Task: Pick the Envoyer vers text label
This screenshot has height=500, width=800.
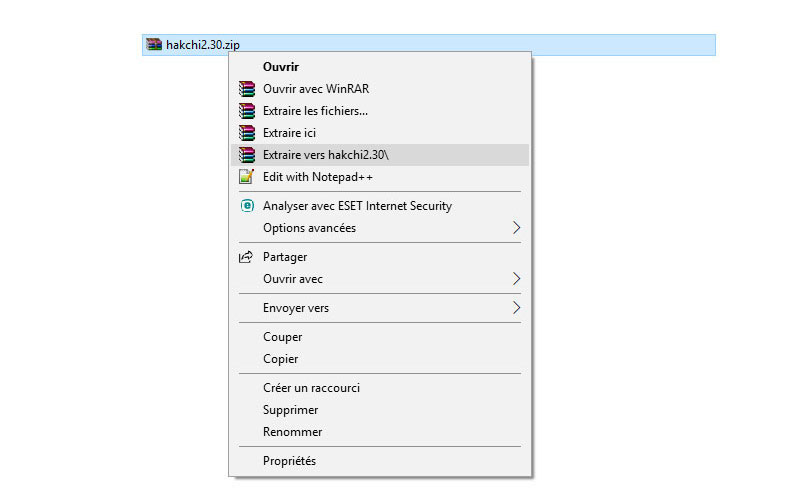Action: tap(295, 308)
